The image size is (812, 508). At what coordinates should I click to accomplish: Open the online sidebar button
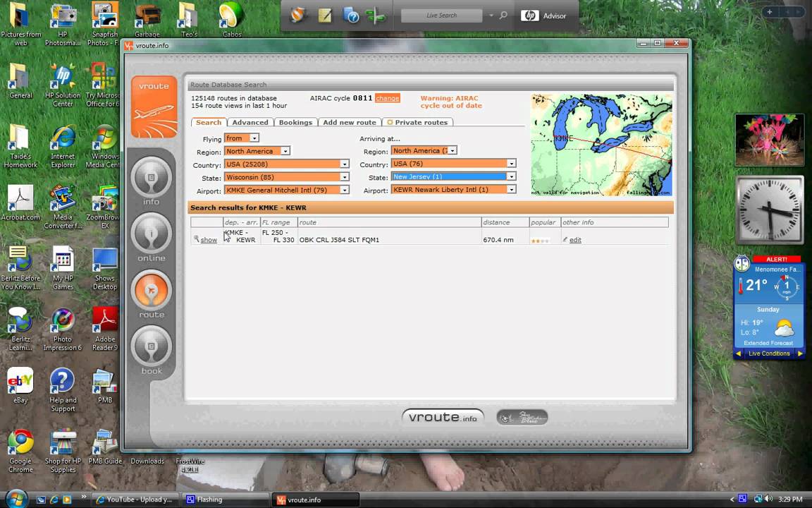pyautogui.click(x=152, y=234)
